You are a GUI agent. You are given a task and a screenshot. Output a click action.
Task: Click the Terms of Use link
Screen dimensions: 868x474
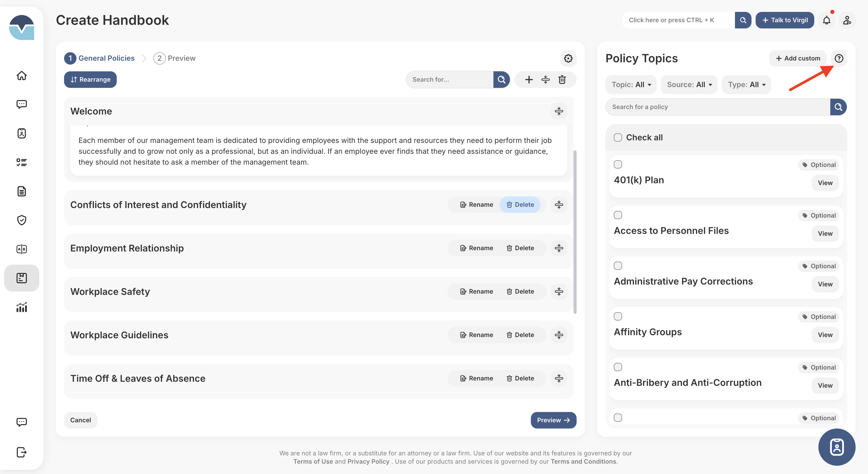313,462
